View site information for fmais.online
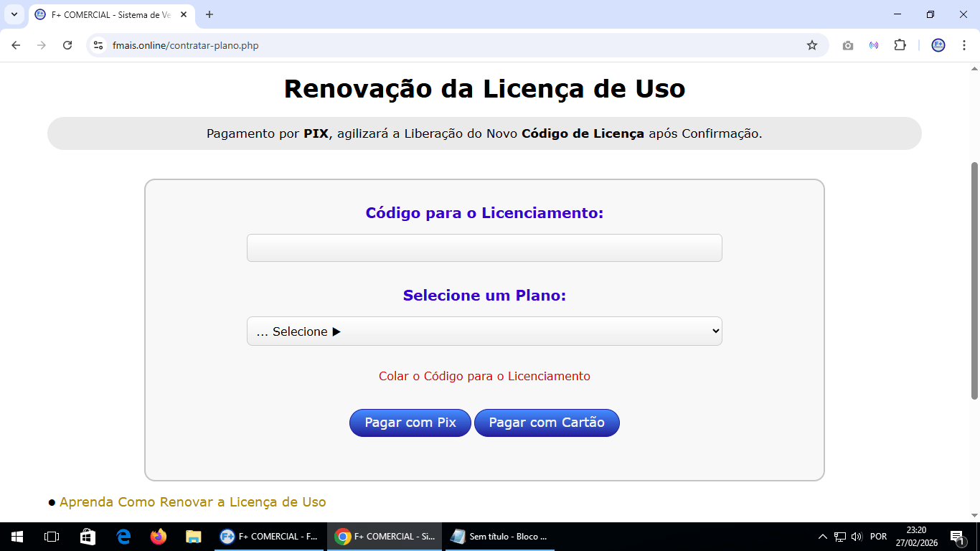This screenshot has height=551, width=980. [98, 44]
